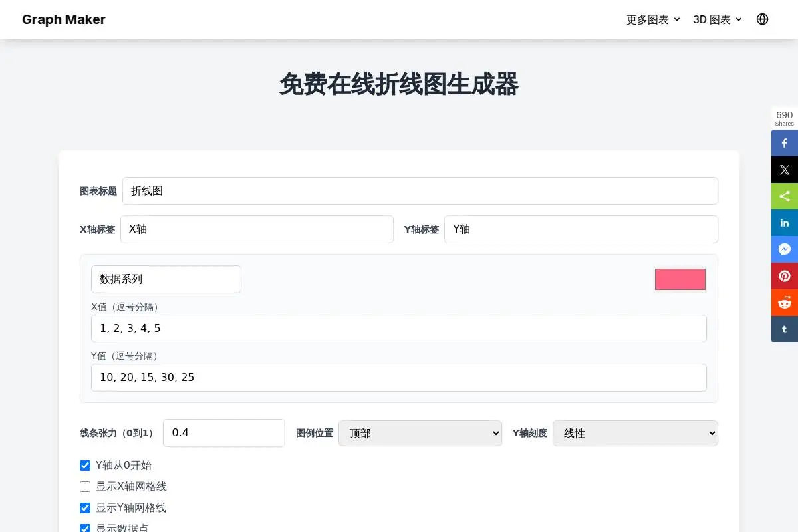798x532 pixels.
Task: Uncheck Y轴从0开始 checkbox
Action: coord(85,465)
